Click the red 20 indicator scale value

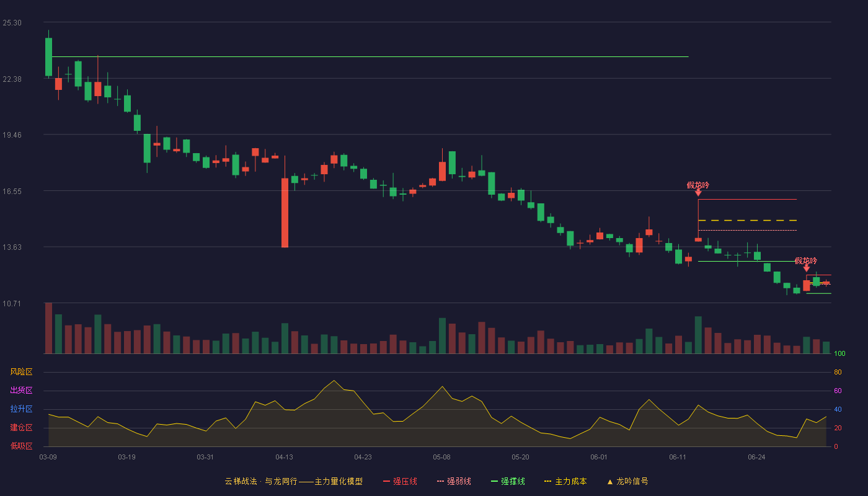[x=838, y=428]
